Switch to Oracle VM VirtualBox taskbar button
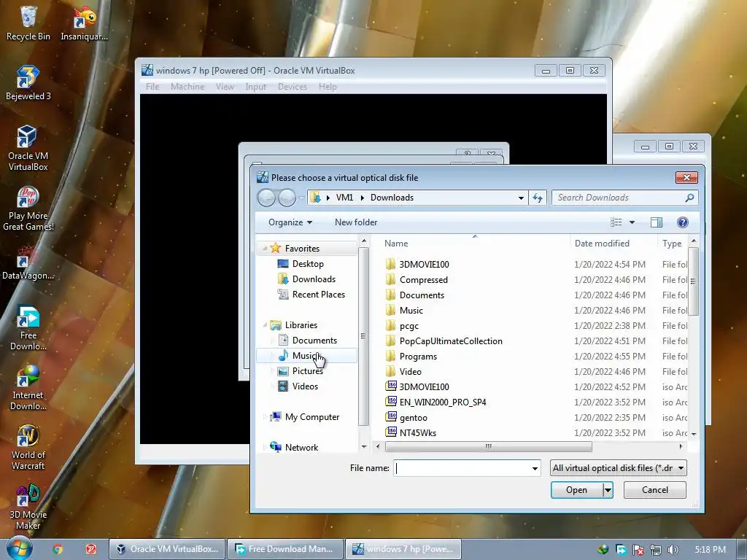747x560 pixels. tap(167, 549)
